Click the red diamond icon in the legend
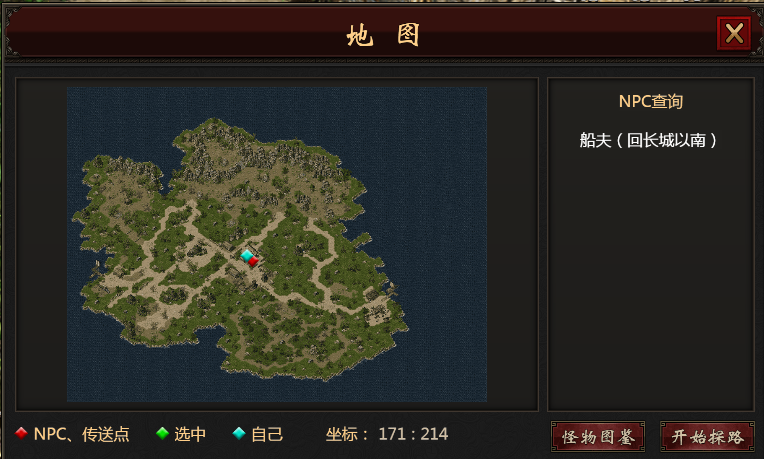Screen dimensions: 764x459 pos(21,433)
